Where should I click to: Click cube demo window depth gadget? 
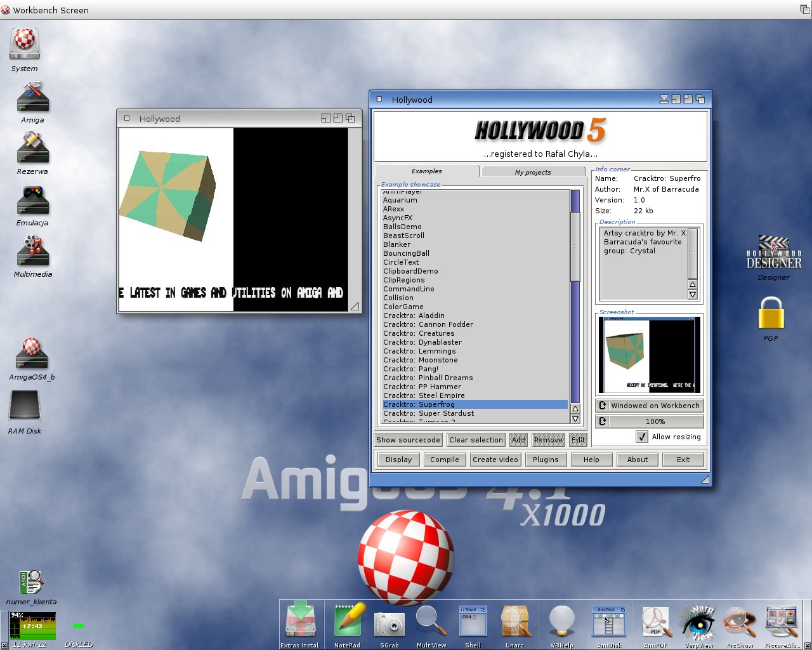point(350,118)
